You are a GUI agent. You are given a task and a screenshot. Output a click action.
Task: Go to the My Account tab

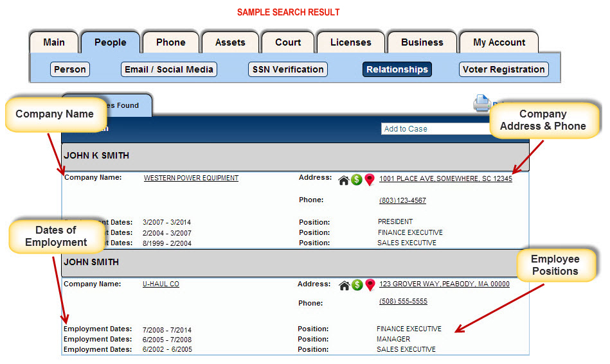(499, 42)
